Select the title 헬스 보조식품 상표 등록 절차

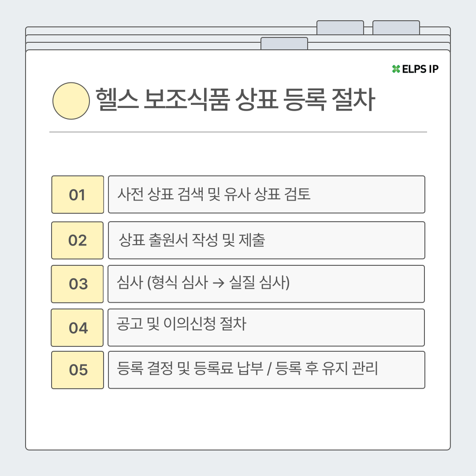234,101
